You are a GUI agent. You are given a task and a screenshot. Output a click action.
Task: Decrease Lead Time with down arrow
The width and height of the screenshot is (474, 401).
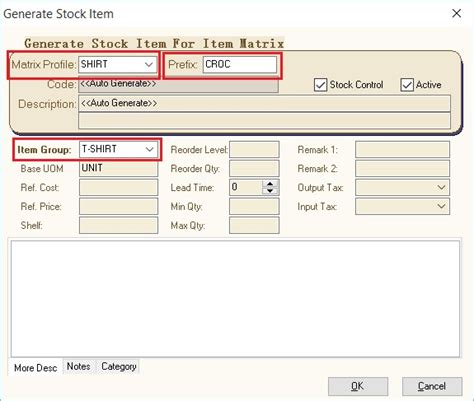tap(270, 191)
